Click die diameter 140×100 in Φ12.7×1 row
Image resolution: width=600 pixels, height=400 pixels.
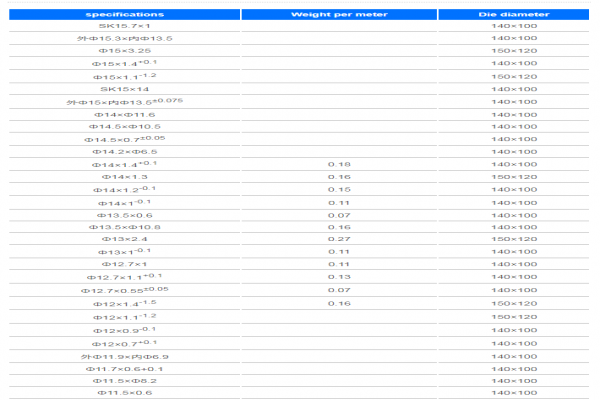tap(514, 264)
